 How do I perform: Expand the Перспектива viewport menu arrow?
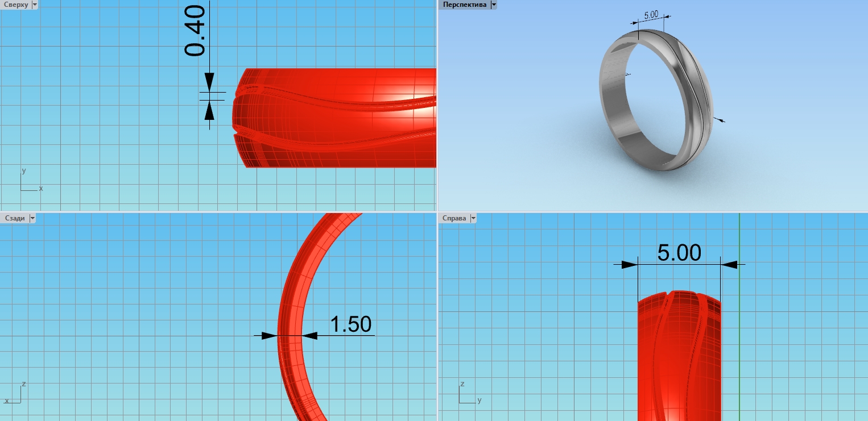[x=493, y=5]
